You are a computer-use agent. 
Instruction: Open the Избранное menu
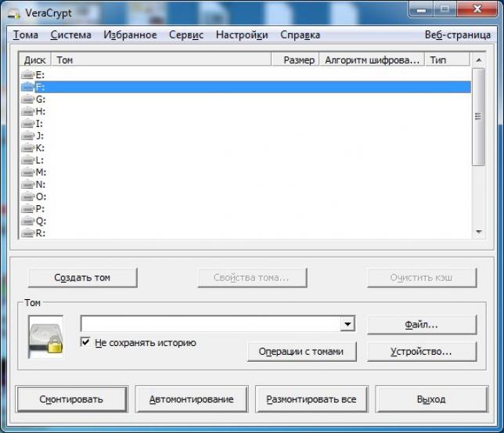point(130,34)
